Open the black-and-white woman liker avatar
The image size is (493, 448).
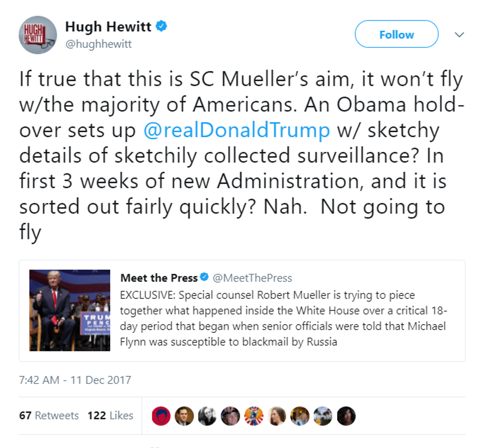pyautogui.click(x=207, y=416)
